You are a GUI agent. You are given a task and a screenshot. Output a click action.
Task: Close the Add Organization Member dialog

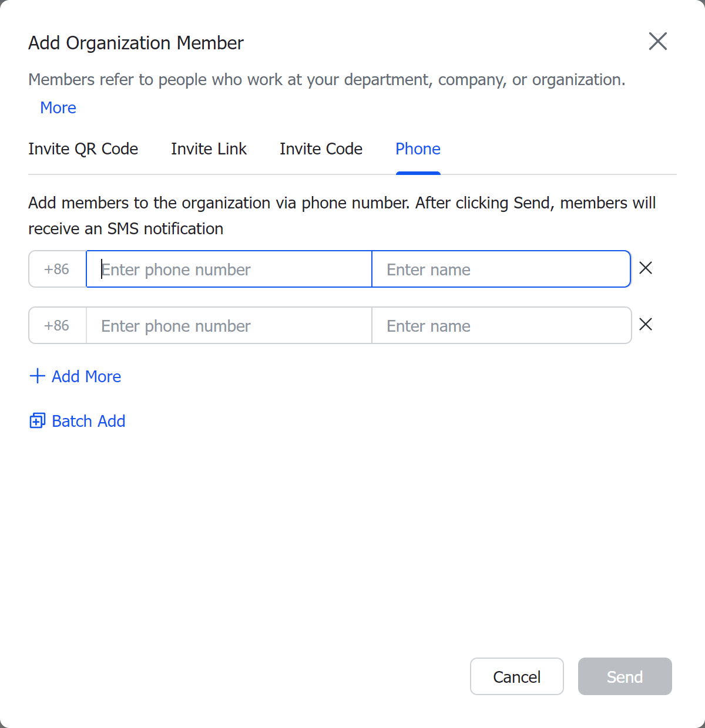tap(658, 41)
